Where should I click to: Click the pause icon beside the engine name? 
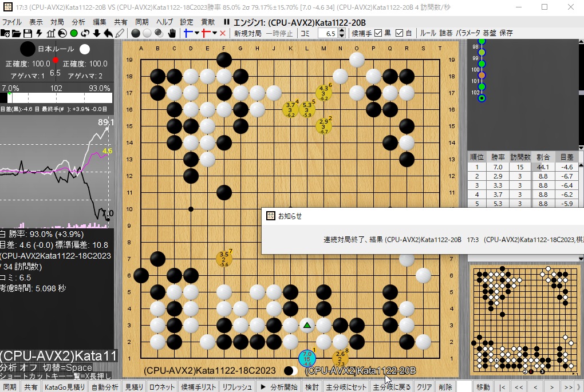227,22
